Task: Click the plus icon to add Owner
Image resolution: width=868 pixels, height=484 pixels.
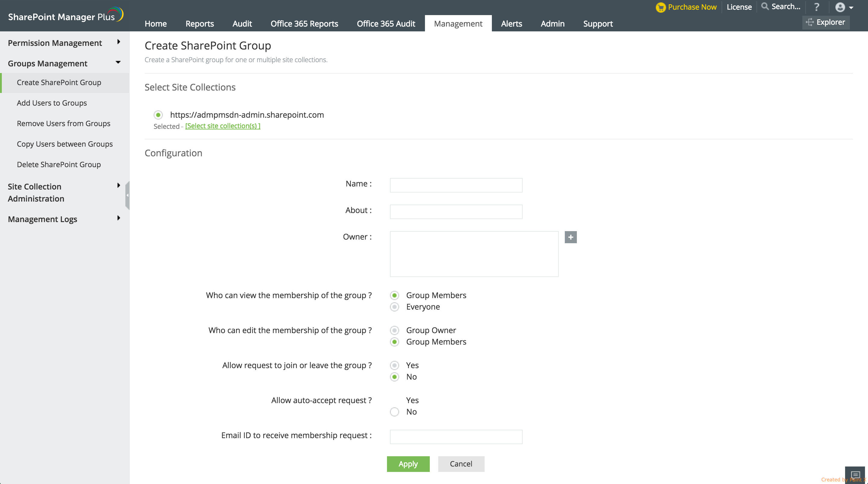Action: pos(571,237)
